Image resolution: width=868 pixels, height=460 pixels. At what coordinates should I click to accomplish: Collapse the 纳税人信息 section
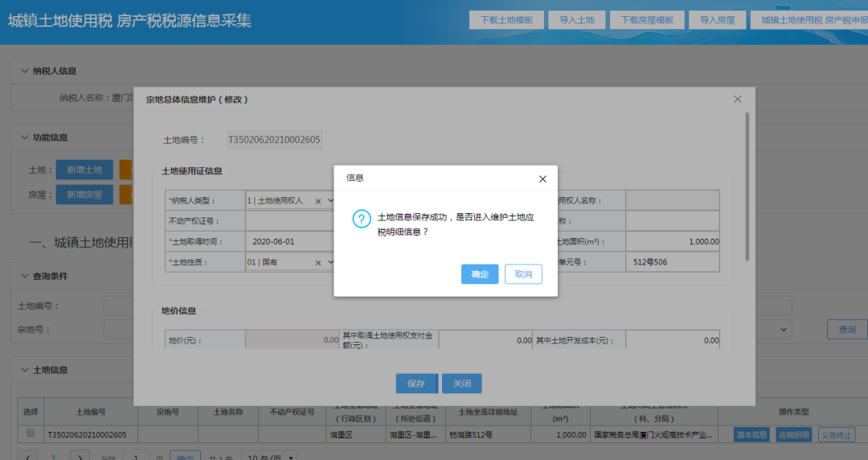click(x=24, y=71)
